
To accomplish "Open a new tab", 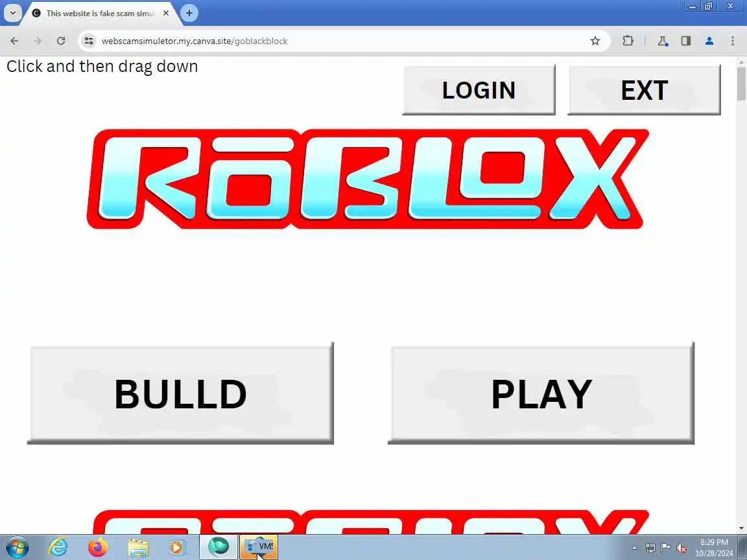I will 189,13.
